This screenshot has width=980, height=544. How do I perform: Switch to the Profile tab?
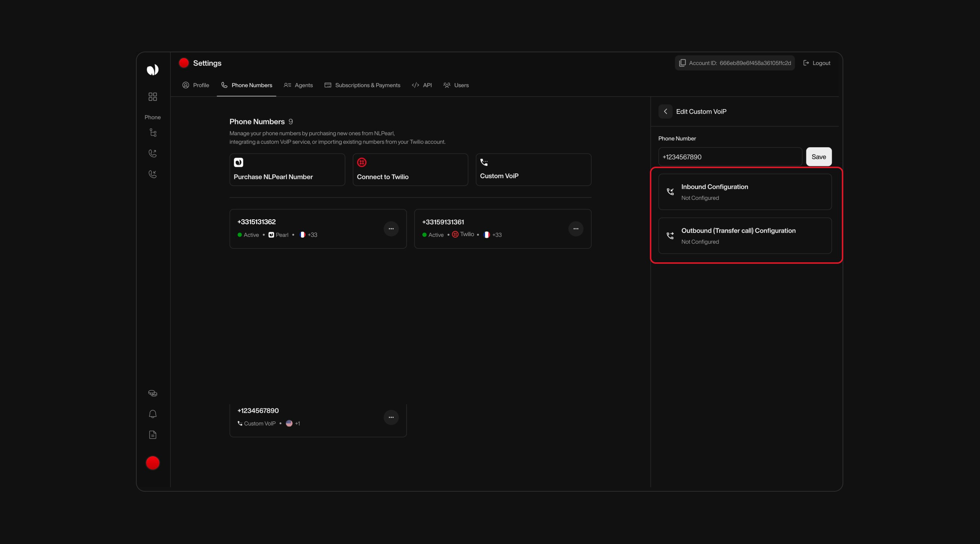pos(196,85)
